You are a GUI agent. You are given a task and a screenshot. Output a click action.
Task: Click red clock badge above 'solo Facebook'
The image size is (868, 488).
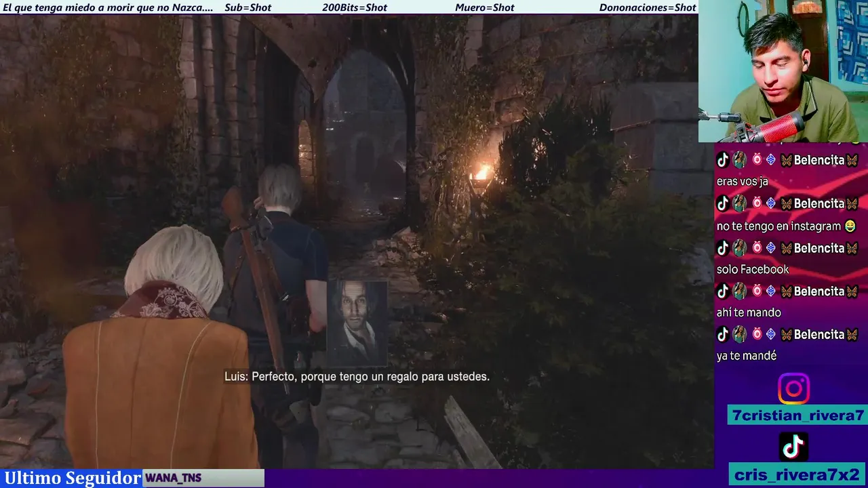click(757, 247)
